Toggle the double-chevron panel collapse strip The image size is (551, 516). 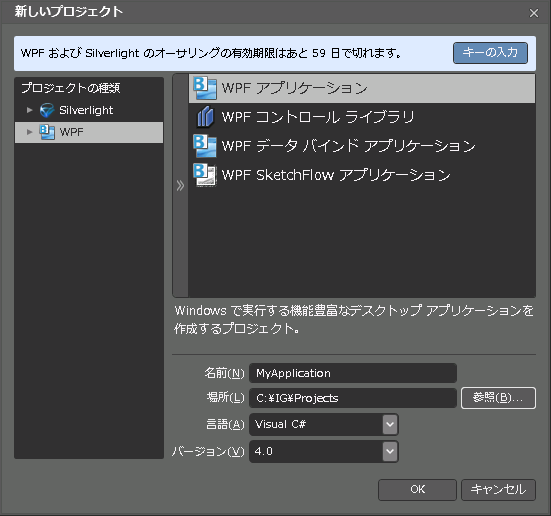pos(180,186)
